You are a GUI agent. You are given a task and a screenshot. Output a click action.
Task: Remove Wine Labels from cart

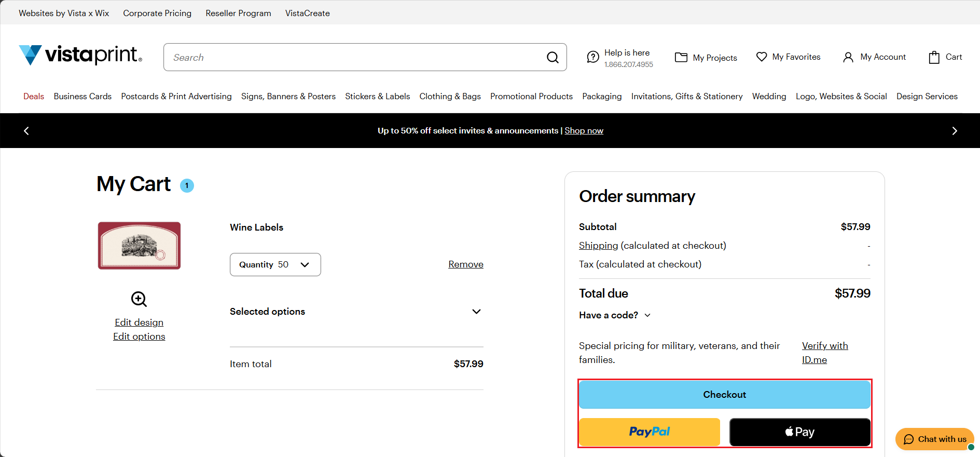click(465, 264)
